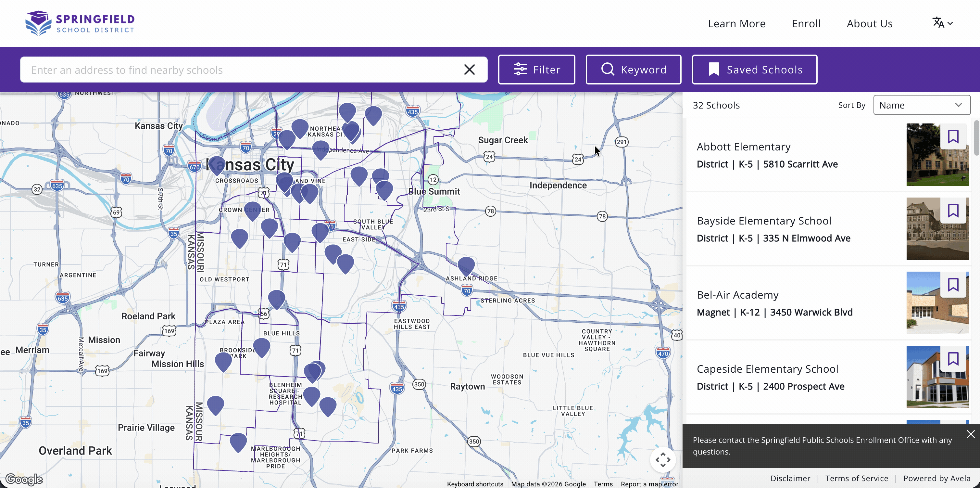
Task: Click the Springfield School District logo
Action: [80, 23]
